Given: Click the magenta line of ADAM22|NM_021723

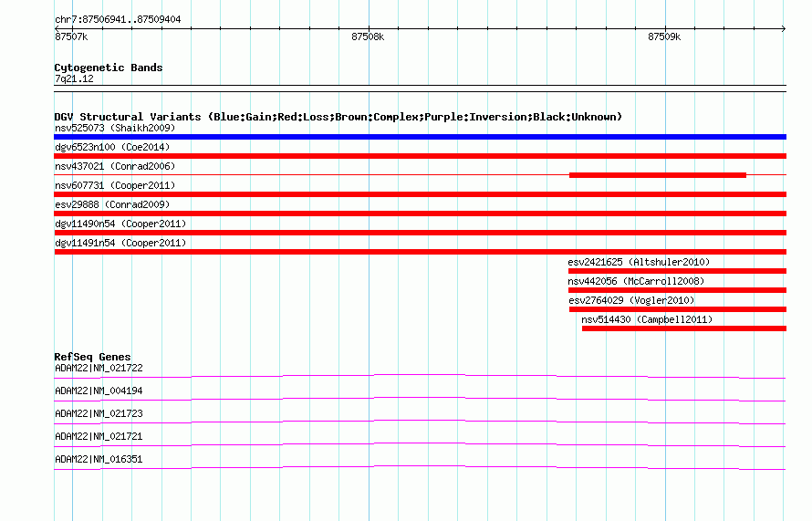Looking at the screenshot, I should pyautogui.click(x=420, y=422).
